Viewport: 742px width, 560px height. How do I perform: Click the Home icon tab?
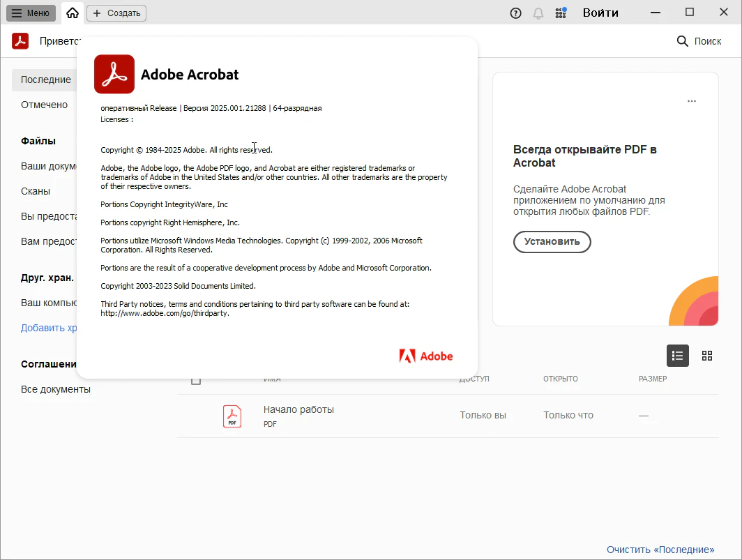[x=73, y=13]
